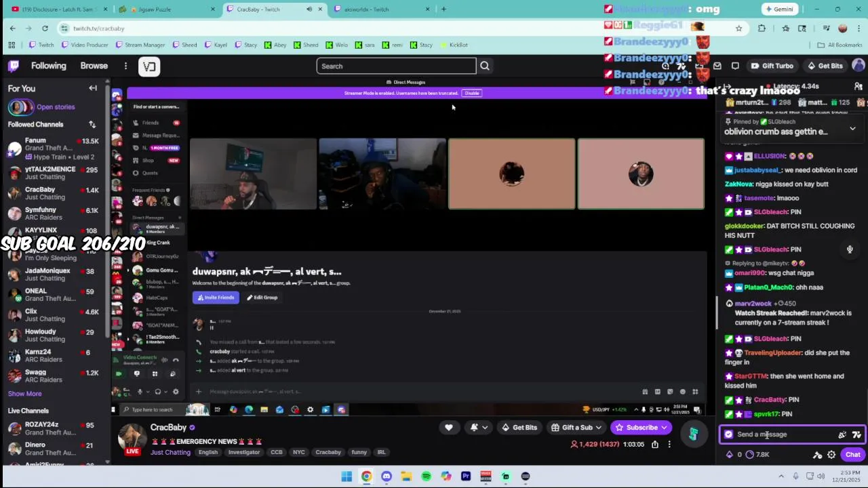Screen dimensions: 868x488
Task: Open the Video Producer bookmark
Action: pyautogui.click(x=85, y=45)
